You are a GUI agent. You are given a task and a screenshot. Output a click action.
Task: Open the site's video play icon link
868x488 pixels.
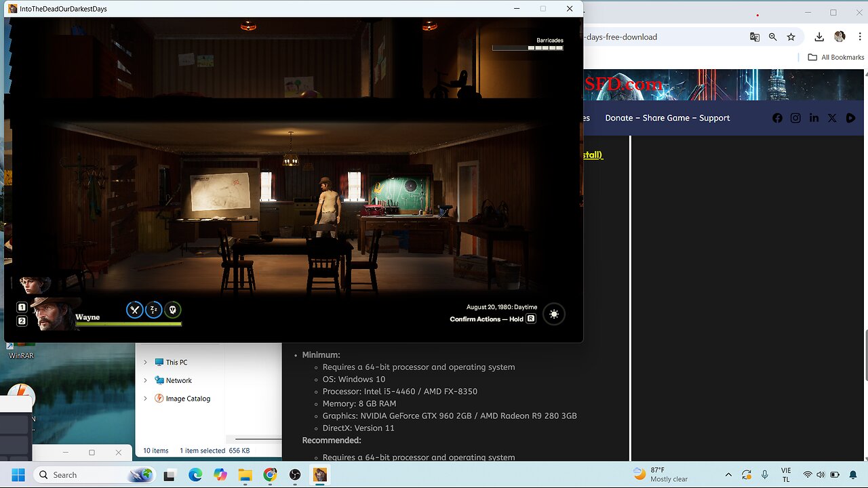[850, 118]
